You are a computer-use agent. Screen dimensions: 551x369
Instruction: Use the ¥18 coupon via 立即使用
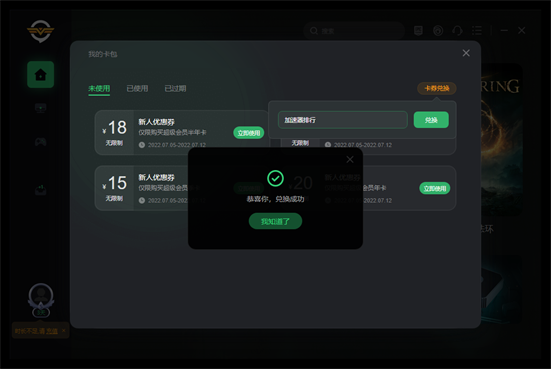[x=248, y=133]
